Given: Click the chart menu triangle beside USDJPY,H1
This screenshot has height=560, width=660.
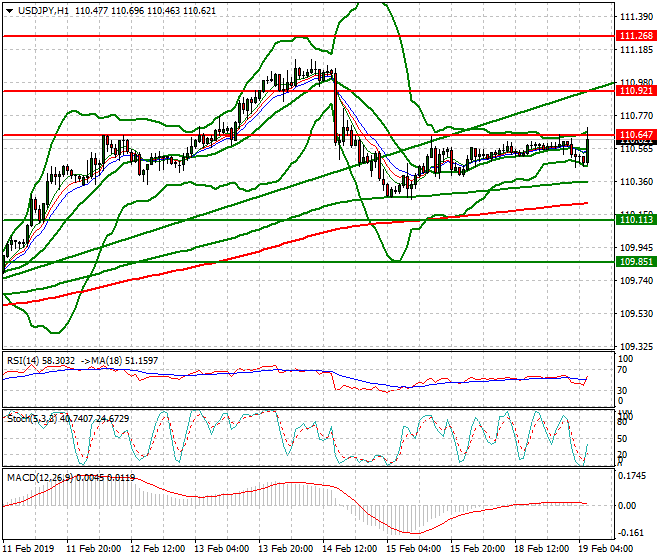Looking at the screenshot, I should point(9,11).
